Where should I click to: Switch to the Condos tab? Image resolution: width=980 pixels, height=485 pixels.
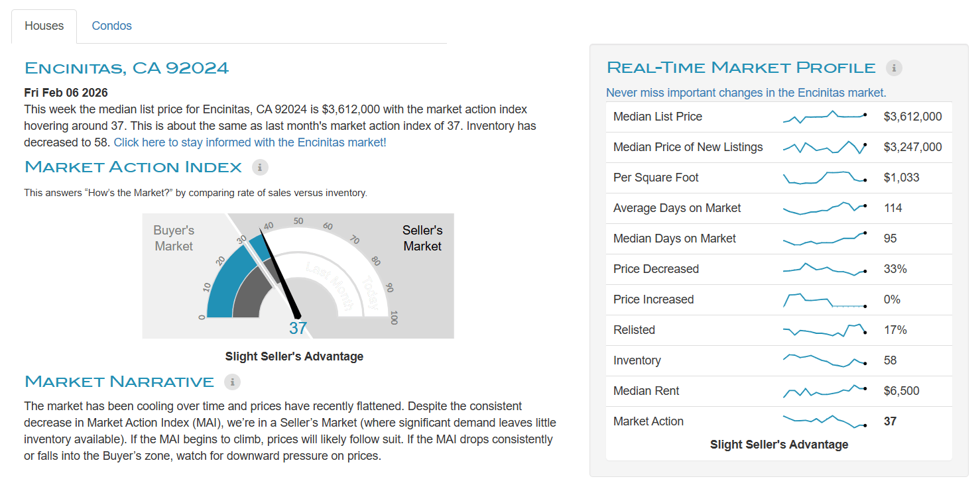point(111,26)
